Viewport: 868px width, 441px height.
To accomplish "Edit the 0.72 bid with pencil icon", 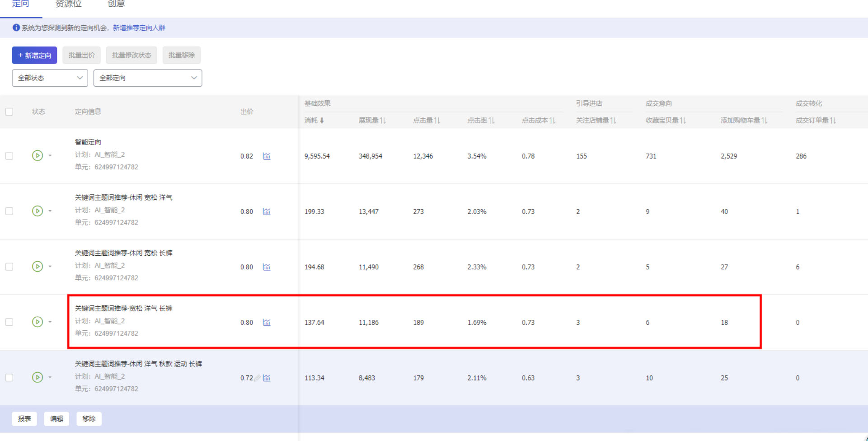I will [x=257, y=378].
